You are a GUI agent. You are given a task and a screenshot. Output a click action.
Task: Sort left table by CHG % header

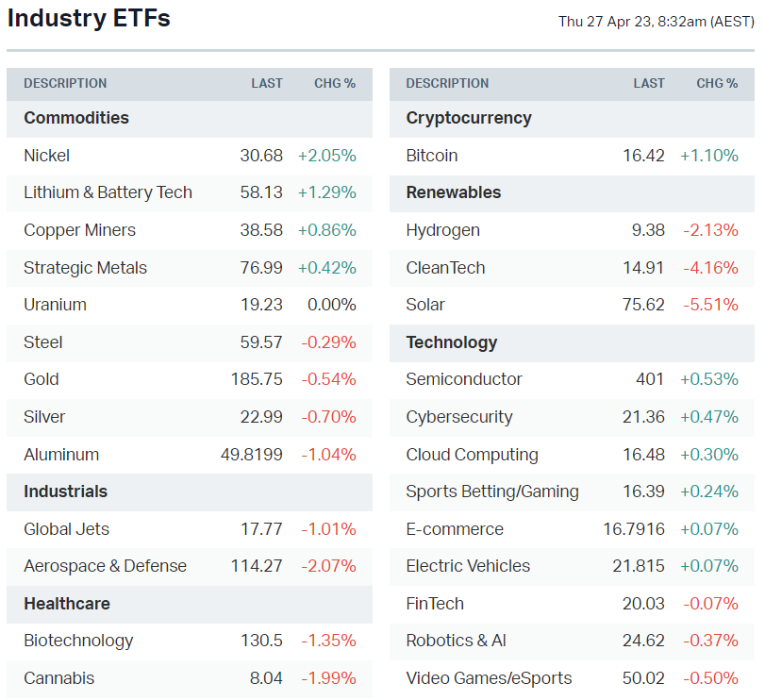335,83
